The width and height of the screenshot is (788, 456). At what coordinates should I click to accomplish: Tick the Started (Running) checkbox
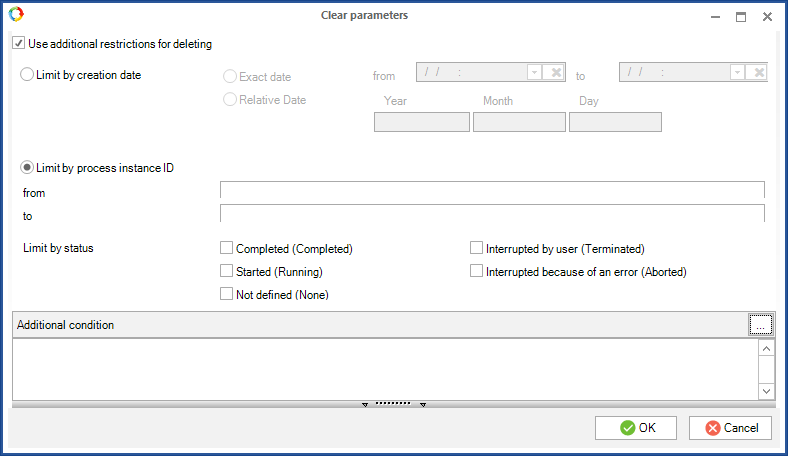[x=227, y=271]
